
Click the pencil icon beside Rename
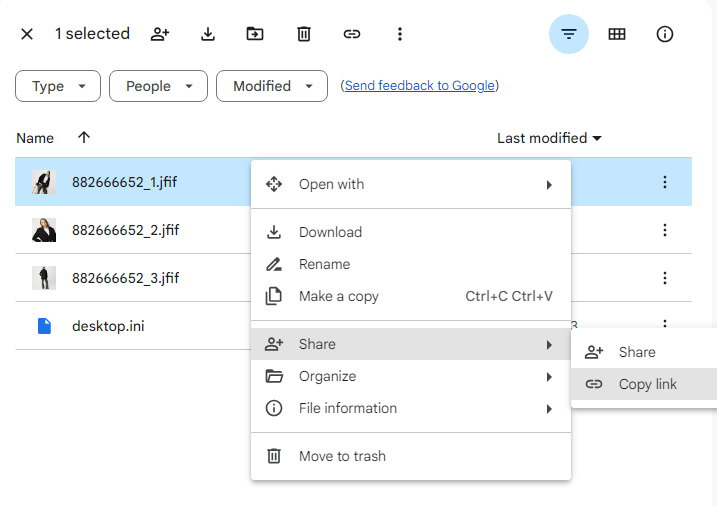pyautogui.click(x=274, y=264)
